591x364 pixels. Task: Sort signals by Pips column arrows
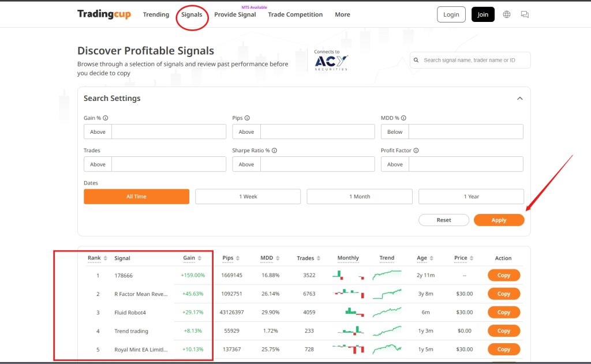pos(238,258)
